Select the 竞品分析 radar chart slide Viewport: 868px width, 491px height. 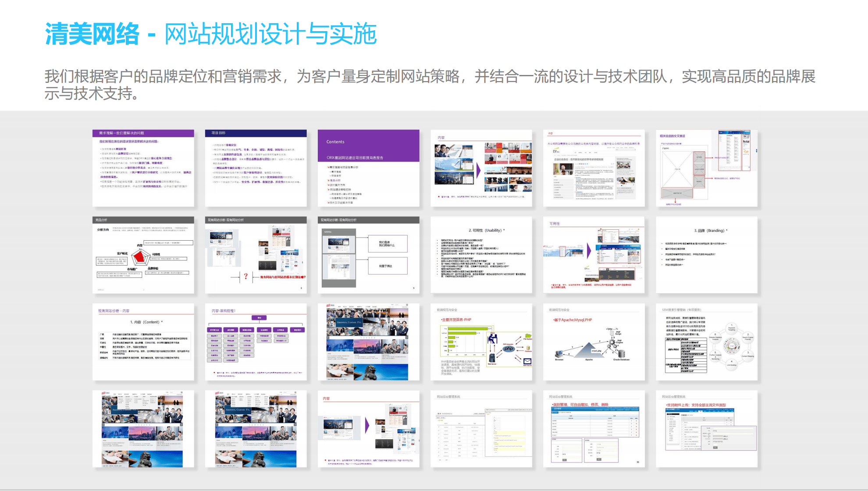click(x=142, y=254)
